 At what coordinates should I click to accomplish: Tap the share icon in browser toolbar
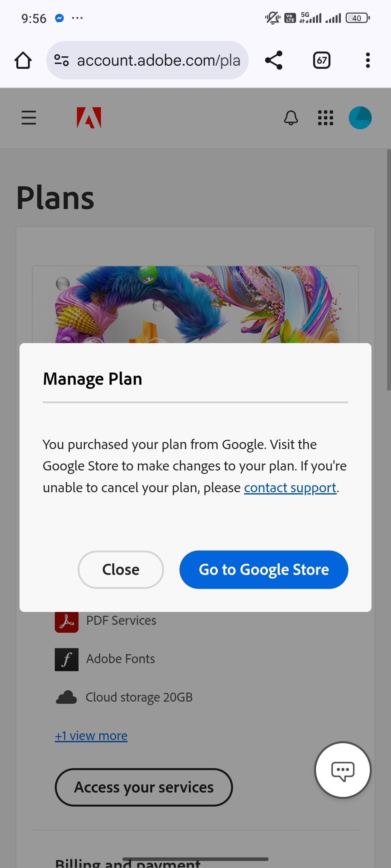(x=274, y=60)
